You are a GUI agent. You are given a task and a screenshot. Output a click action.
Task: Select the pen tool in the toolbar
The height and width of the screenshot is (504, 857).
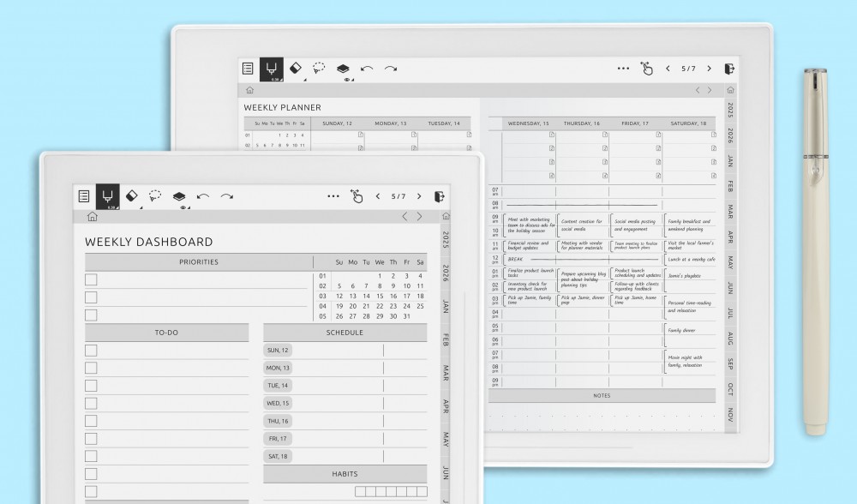coord(107,196)
